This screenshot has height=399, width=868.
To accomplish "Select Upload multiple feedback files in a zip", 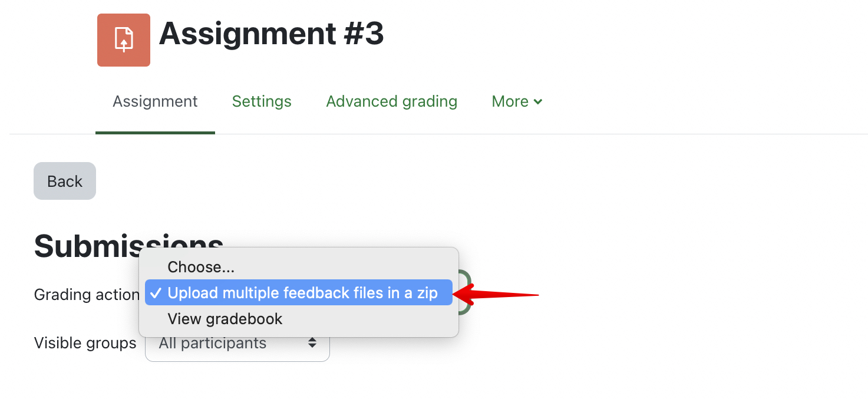I will [x=302, y=293].
